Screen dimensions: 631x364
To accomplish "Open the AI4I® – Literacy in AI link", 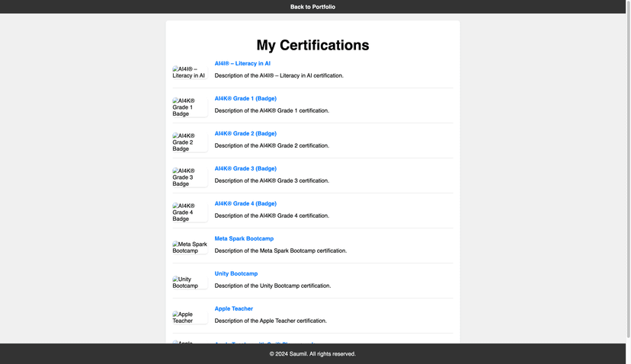I will [x=242, y=64].
